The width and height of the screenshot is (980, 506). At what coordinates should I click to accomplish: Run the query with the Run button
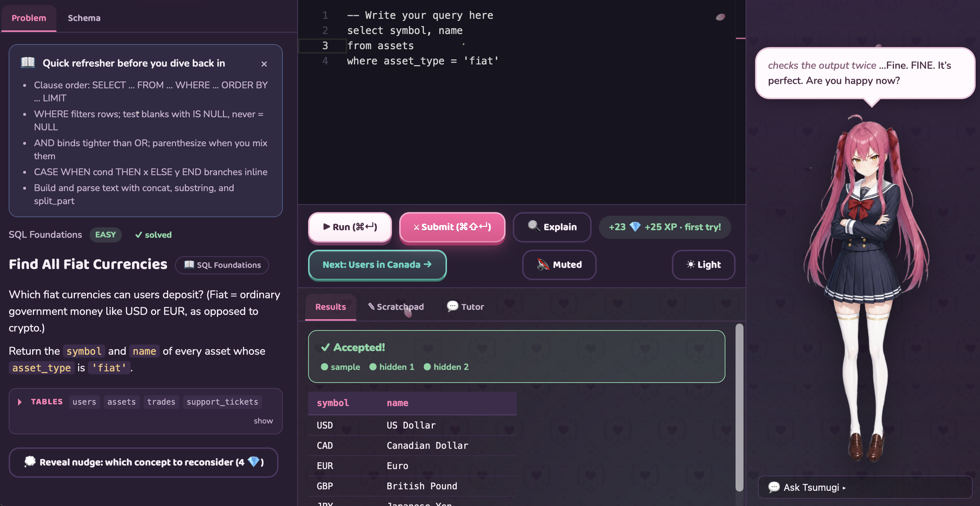coord(350,227)
